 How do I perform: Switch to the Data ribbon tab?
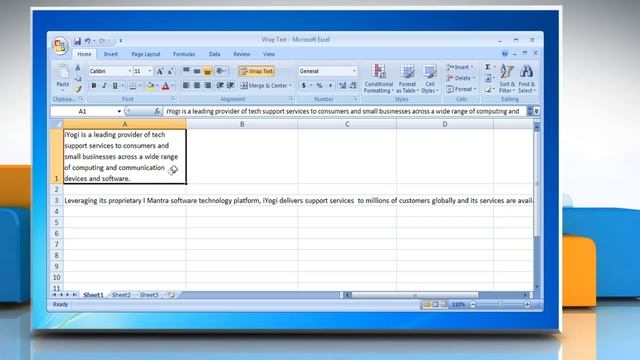point(214,54)
